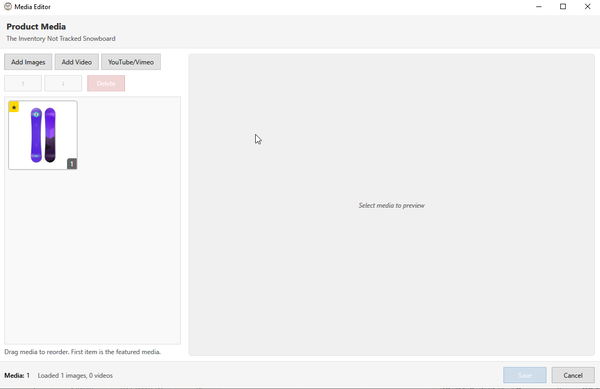Click 'Loaded 1 images, 0 videos' status

coord(75,376)
